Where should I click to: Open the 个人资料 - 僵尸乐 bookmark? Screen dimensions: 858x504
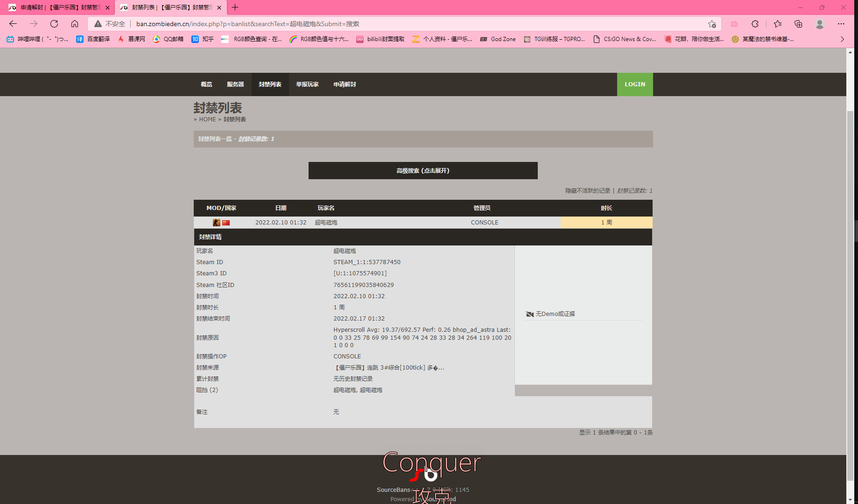point(442,39)
